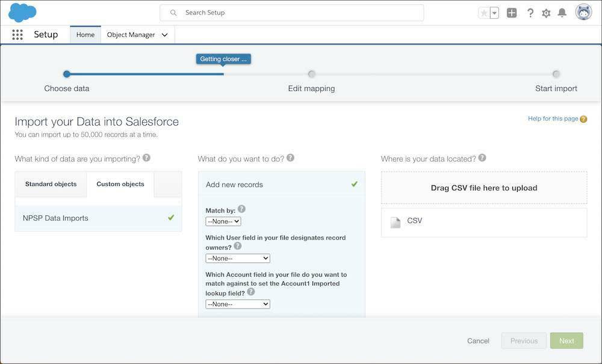Click the green Next button
The width and height of the screenshot is (602, 364).
(x=566, y=341)
